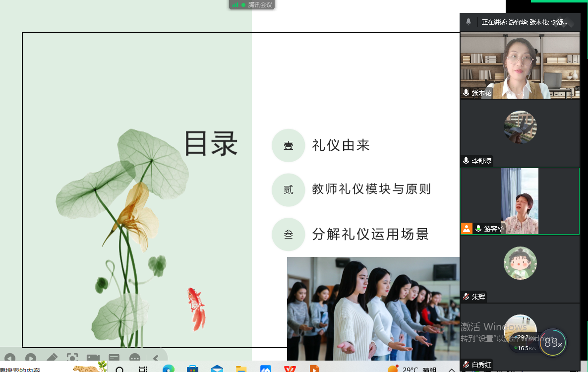Open the subtitles/notes icon in slideshow toolbar

click(x=114, y=358)
